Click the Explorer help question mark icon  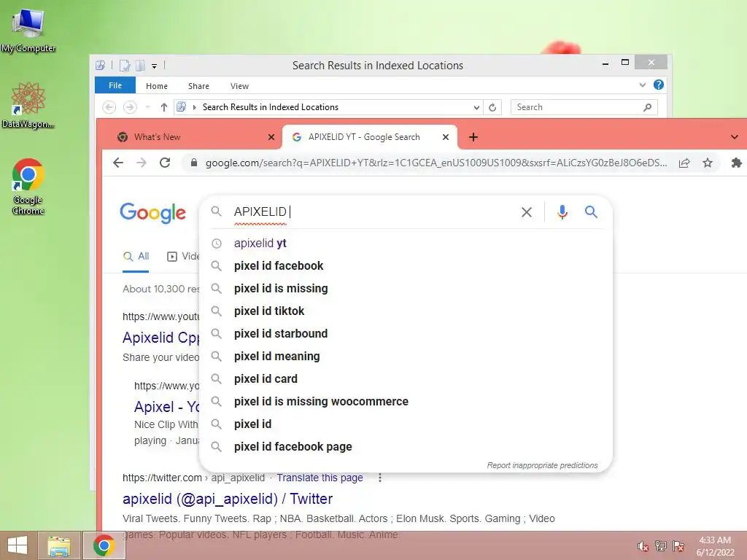pos(659,85)
